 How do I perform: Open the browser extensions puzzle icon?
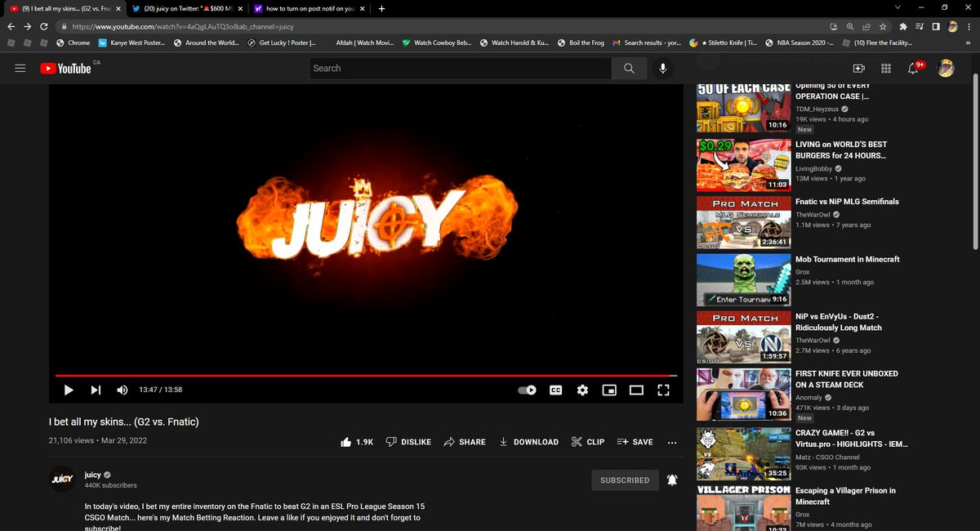[903, 26]
